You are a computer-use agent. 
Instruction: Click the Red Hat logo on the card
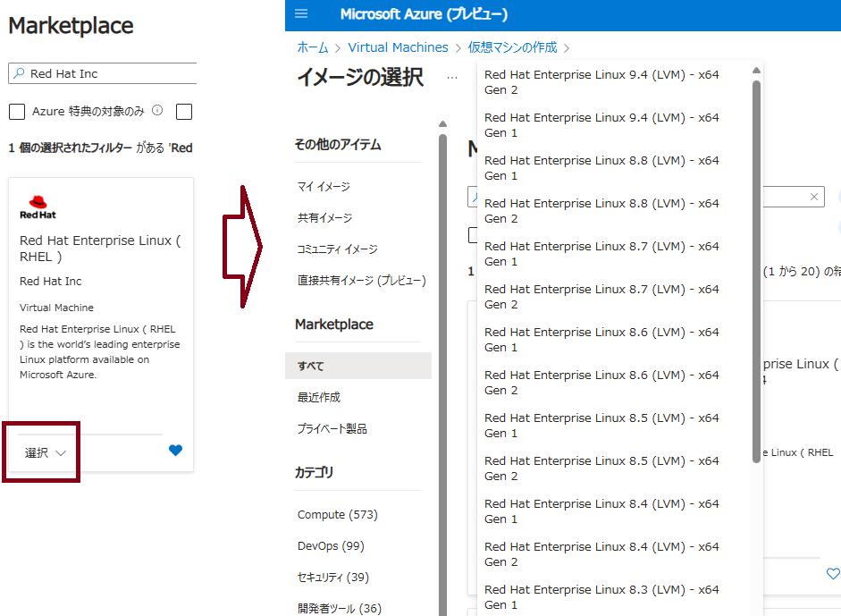click(38, 207)
